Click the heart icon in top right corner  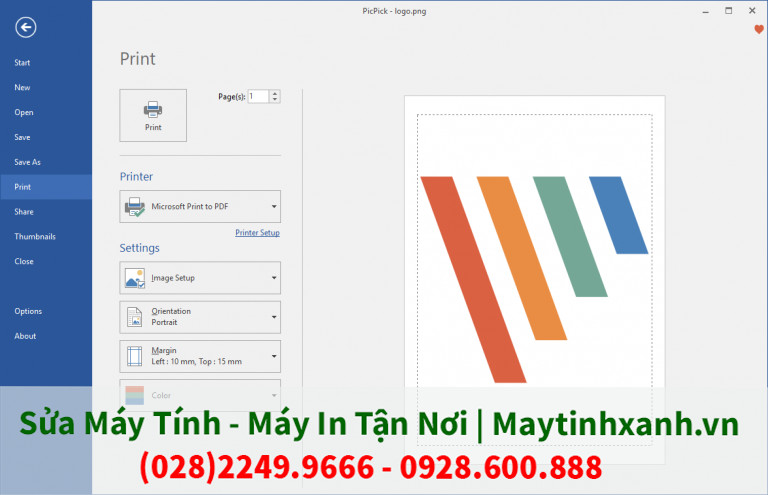(x=759, y=30)
